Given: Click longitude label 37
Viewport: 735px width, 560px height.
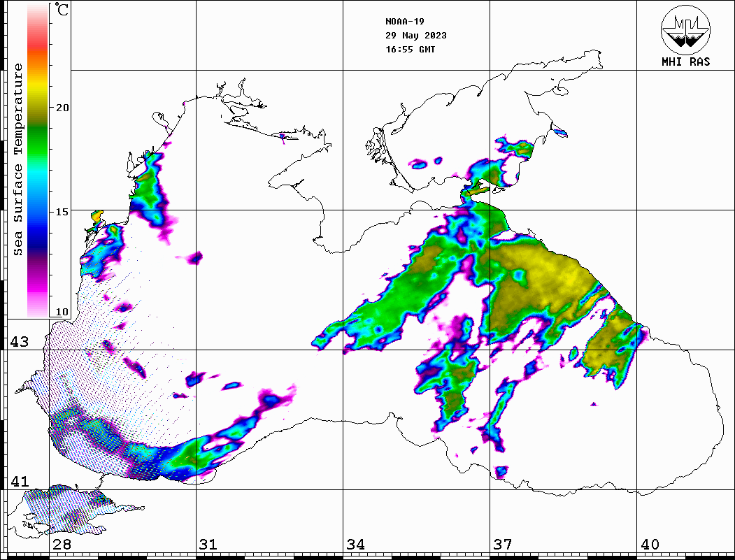Looking at the screenshot, I should pyautogui.click(x=503, y=544).
